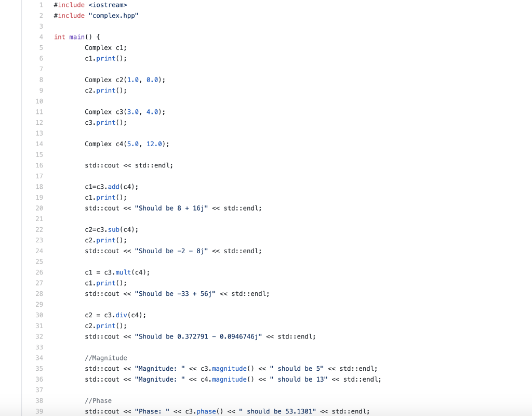Click the sub method call on c3
Image resolution: width=532 pixels, height=416 pixels.
pos(113,229)
